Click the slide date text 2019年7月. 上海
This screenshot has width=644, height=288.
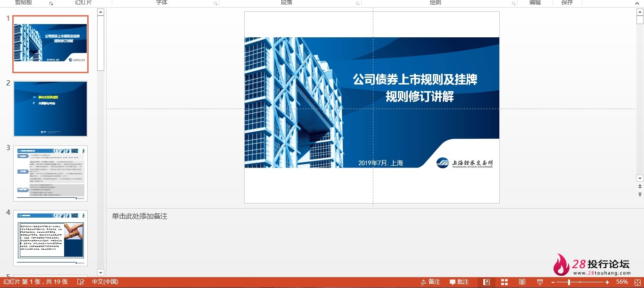380,163
